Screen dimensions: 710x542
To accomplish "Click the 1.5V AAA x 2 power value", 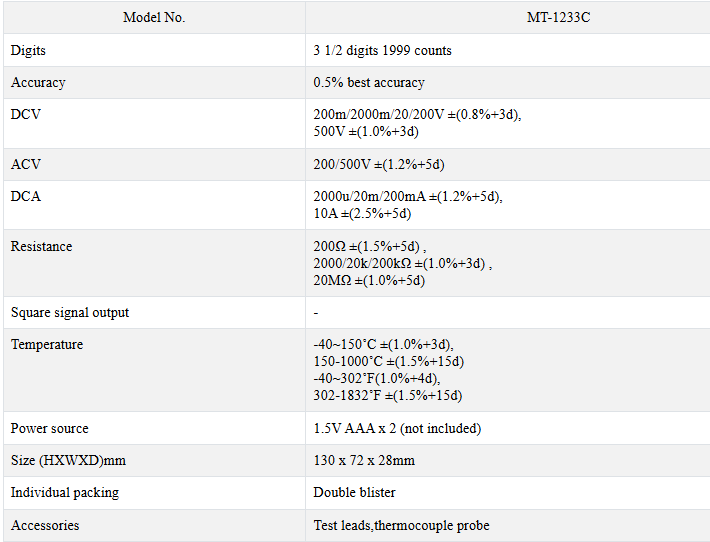I will click(x=397, y=428).
